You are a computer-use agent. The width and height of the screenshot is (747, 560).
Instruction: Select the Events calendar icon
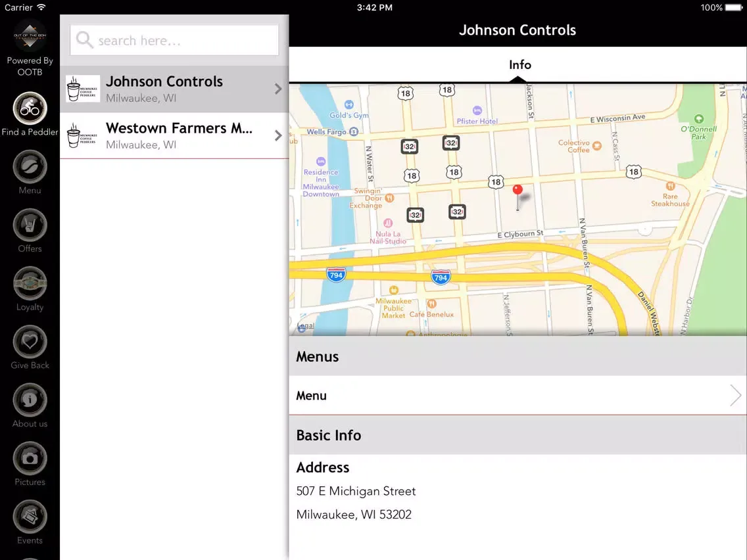coord(30,516)
